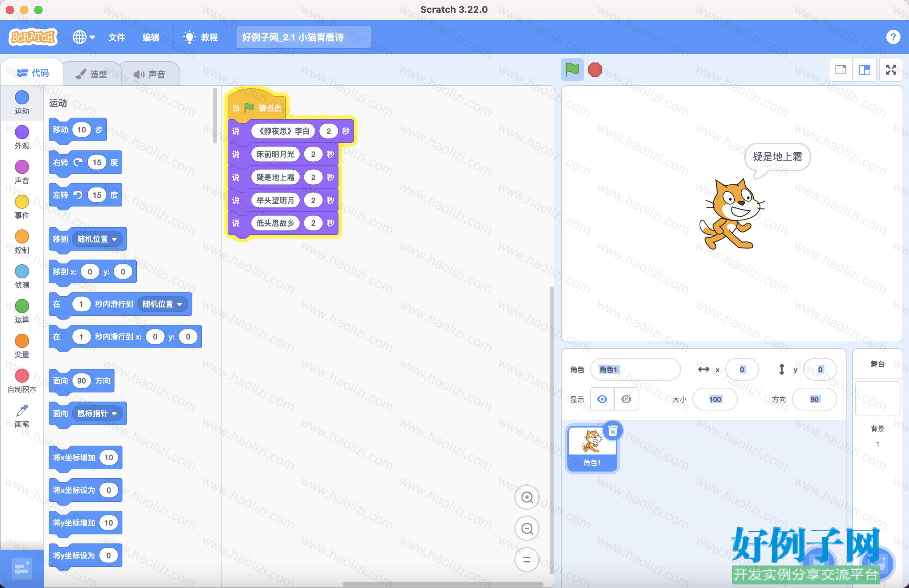Click the 《静夜思》李白 text input
Viewport: 909px width, 588px height.
tap(283, 131)
